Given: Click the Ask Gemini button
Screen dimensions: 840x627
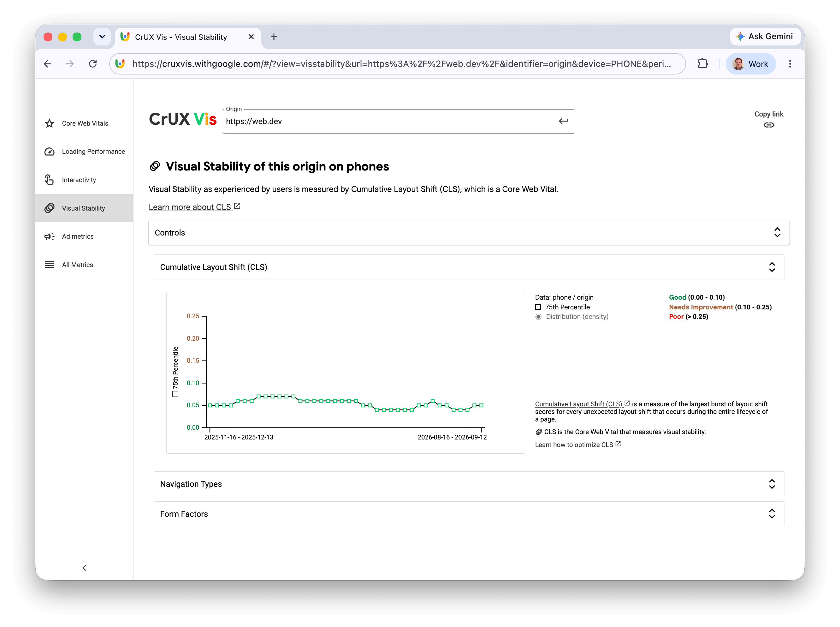Looking at the screenshot, I should coord(765,36).
